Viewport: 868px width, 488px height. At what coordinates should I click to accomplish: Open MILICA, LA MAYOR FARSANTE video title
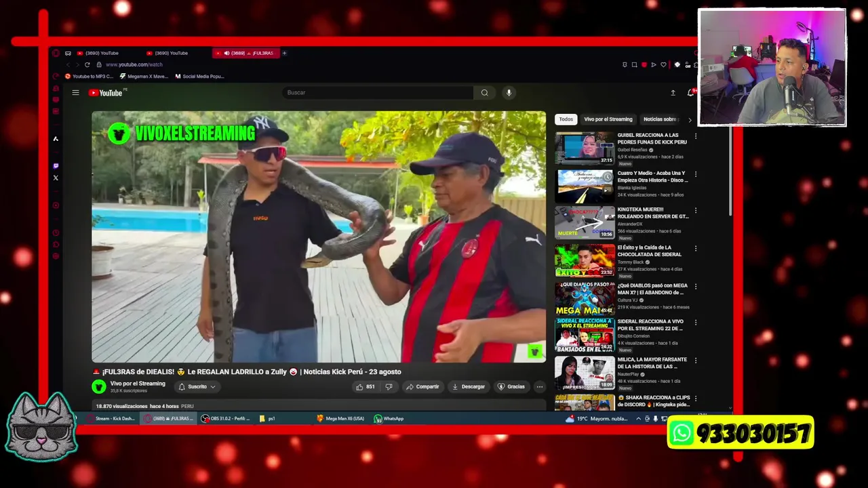(x=652, y=363)
